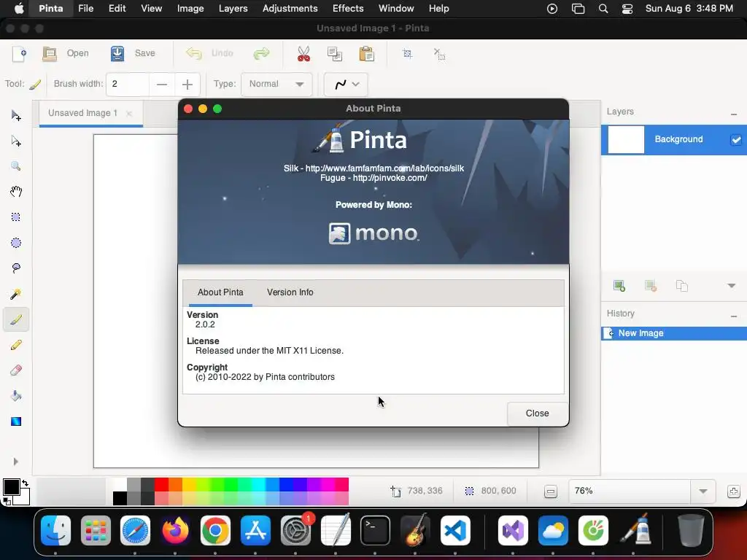Expand more tools arrow at toolbox bottom

pyautogui.click(x=16, y=462)
